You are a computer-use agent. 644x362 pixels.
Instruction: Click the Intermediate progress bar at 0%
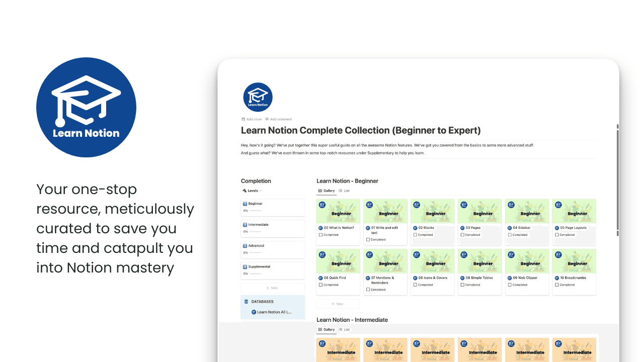click(x=255, y=232)
